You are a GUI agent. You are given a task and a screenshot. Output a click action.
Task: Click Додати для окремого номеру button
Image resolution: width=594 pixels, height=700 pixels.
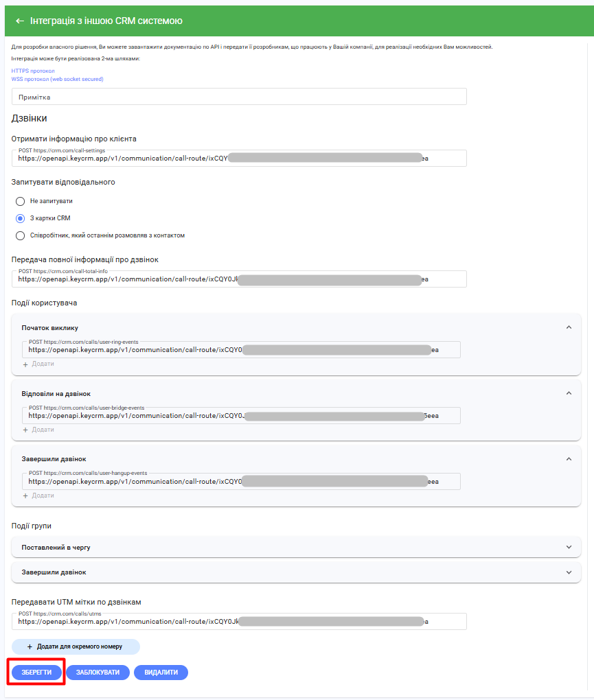(x=76, y=646)
